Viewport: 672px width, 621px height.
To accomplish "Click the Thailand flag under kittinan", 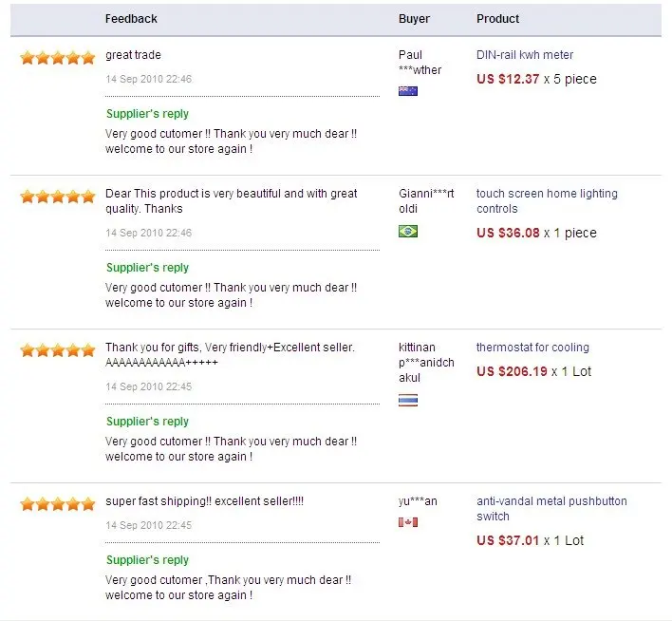I will 408,400.
